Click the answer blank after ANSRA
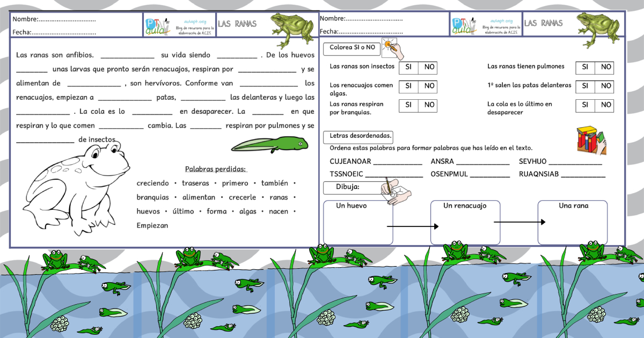Screen dimensions: 644x338 point(482,162)
